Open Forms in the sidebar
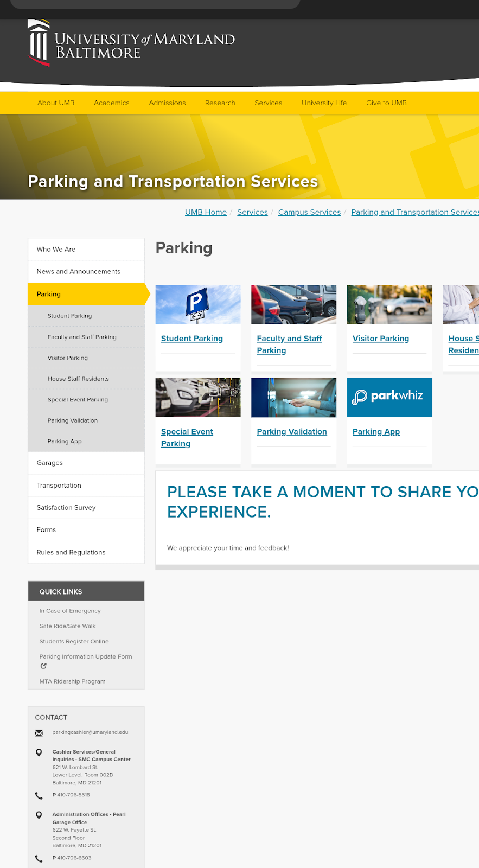Image resolution: width=479 pixels, height=868 pixels. tap(86, 530)
